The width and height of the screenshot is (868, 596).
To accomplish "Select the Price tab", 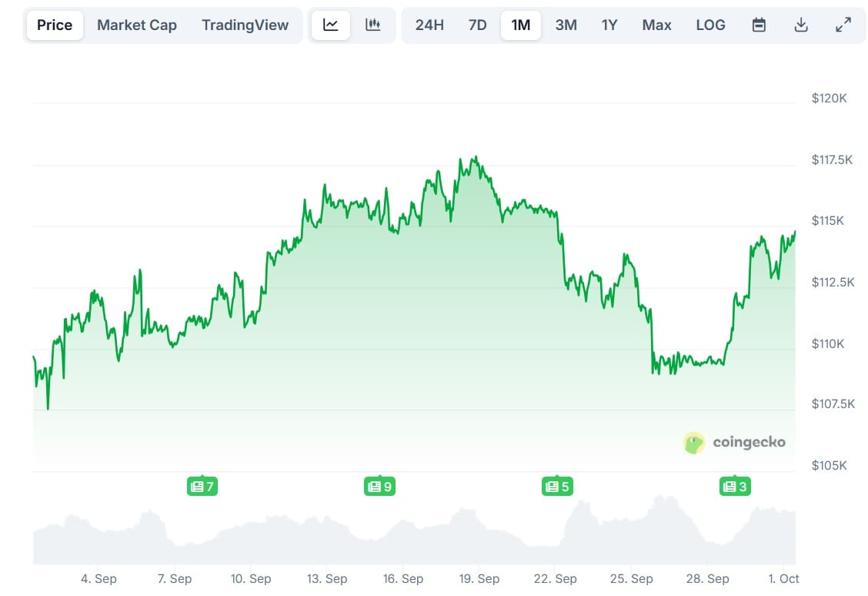I will click(x=54, y=24).
